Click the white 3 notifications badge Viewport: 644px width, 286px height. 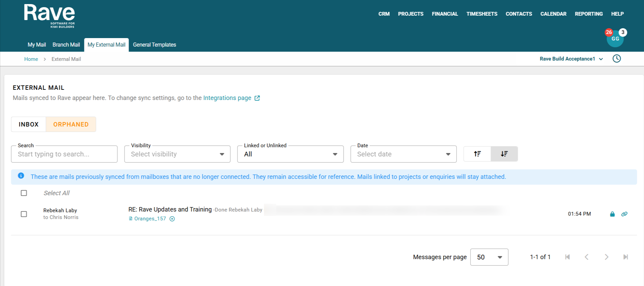(x=623, y=32)
